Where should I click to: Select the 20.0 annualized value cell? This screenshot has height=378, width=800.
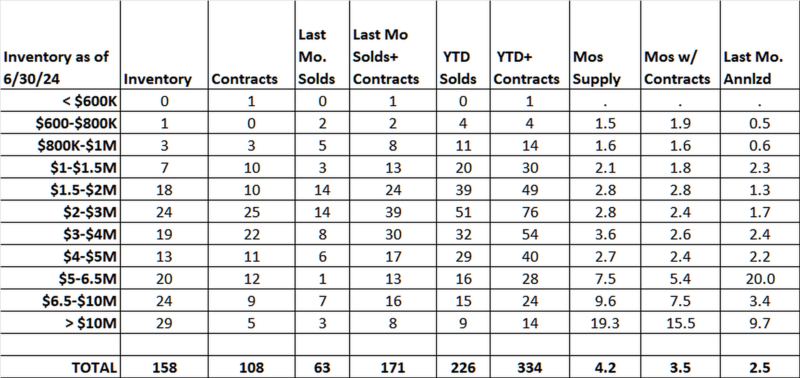tap(760, 279)
